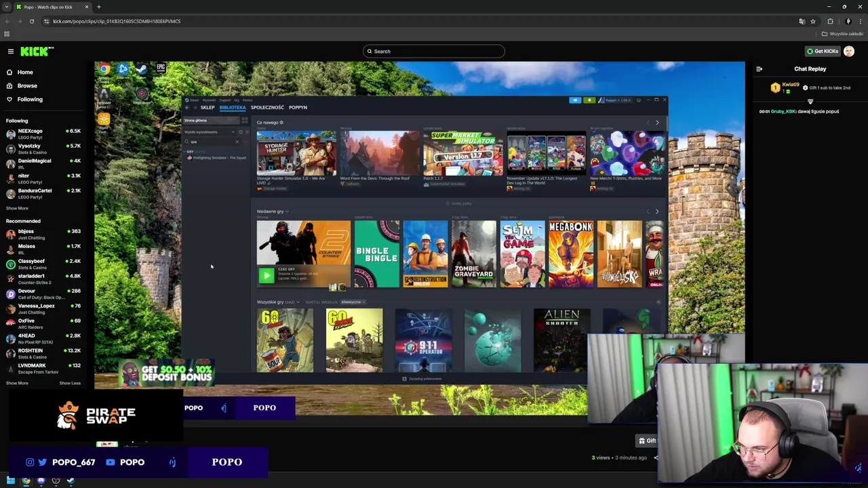Open the Windows Start button

click(11, 481)
